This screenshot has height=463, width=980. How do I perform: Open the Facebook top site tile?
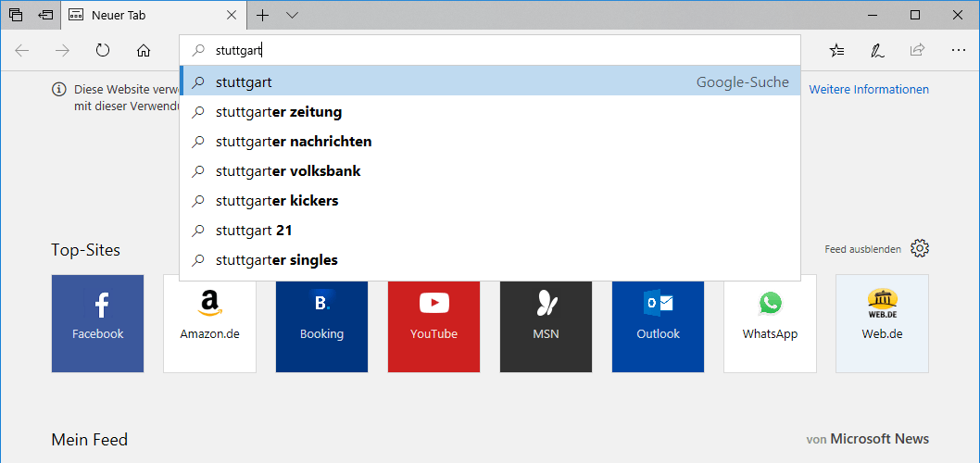click(x=97, y=324)
